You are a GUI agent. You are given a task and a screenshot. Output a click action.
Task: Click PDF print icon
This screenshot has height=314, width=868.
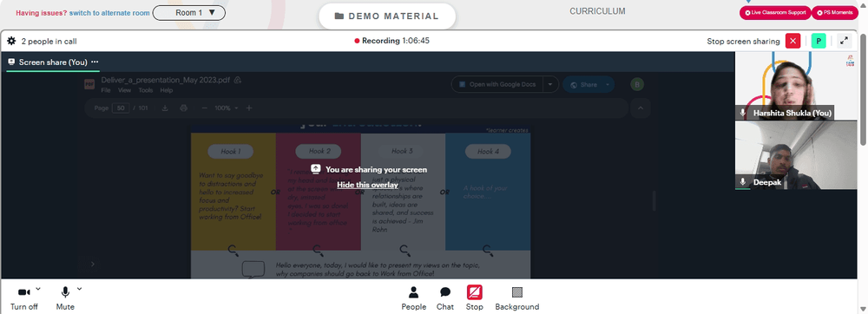coord(184,108)
